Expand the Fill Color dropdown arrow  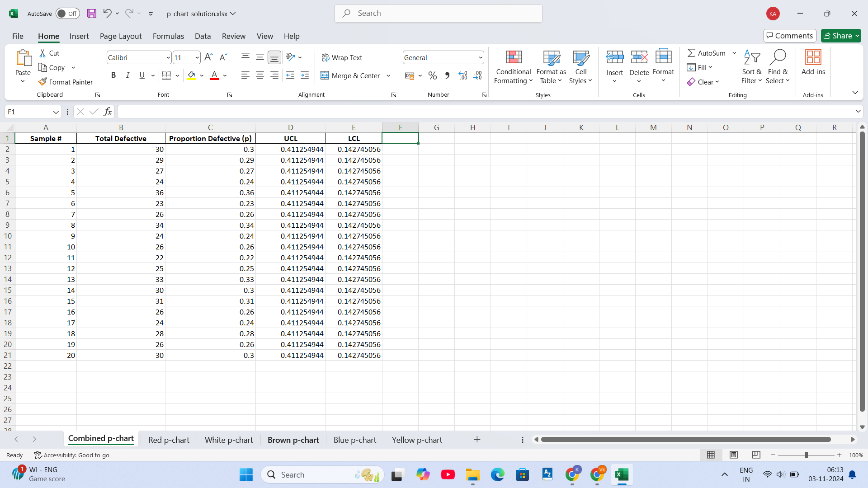[202, 75]
